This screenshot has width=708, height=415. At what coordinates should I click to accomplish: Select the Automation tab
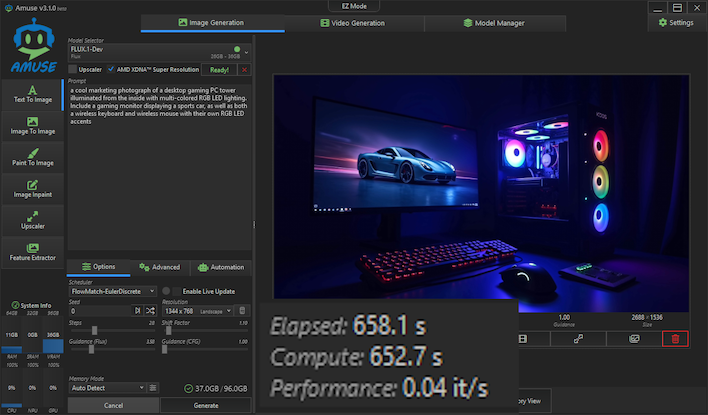[x=221, y=267]
